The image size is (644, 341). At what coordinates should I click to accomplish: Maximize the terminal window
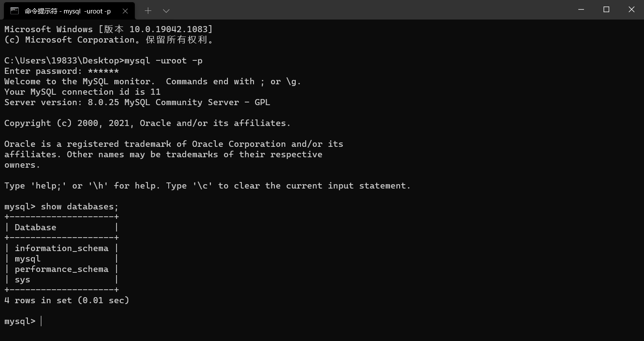coord(606,10)
